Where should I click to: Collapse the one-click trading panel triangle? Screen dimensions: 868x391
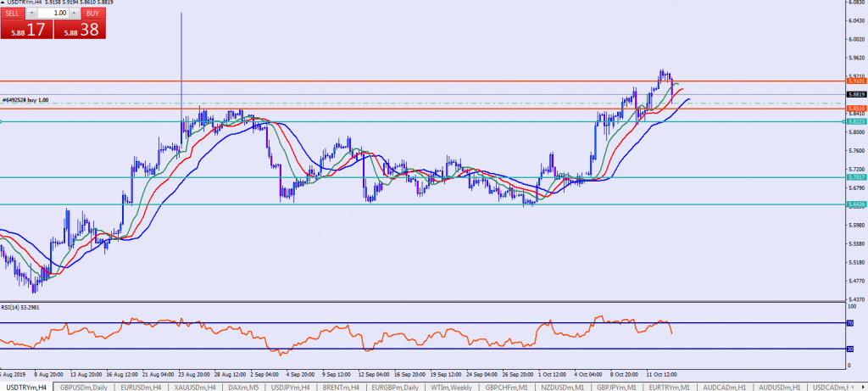(3, 4)
